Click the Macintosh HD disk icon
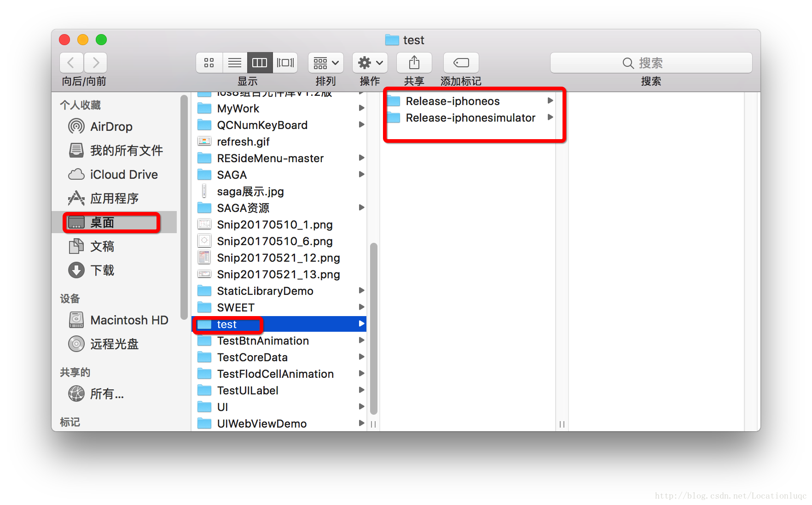 (x=76, y=320)
